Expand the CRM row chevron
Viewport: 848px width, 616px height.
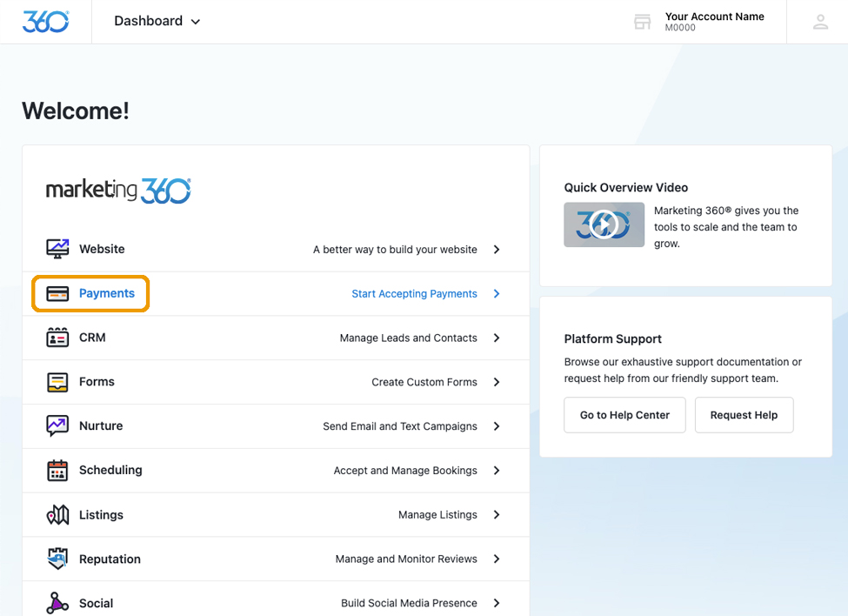coord(497,338)
